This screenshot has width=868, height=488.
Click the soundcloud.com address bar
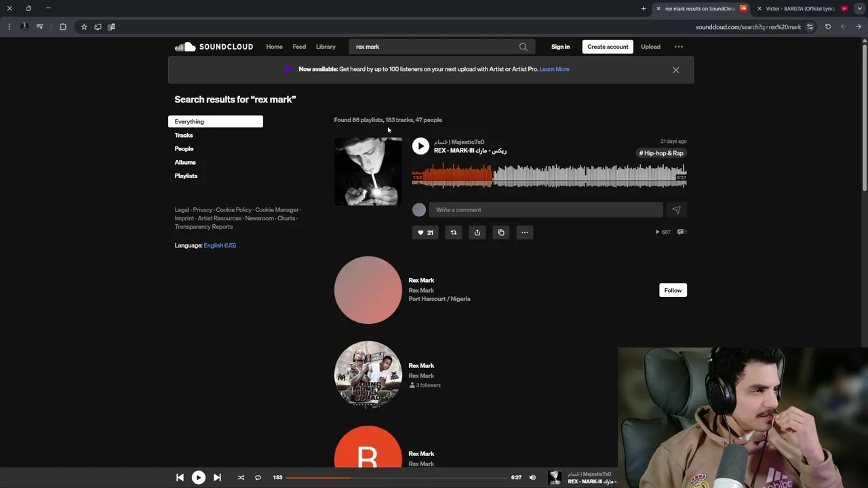click(x=748, y=27)
